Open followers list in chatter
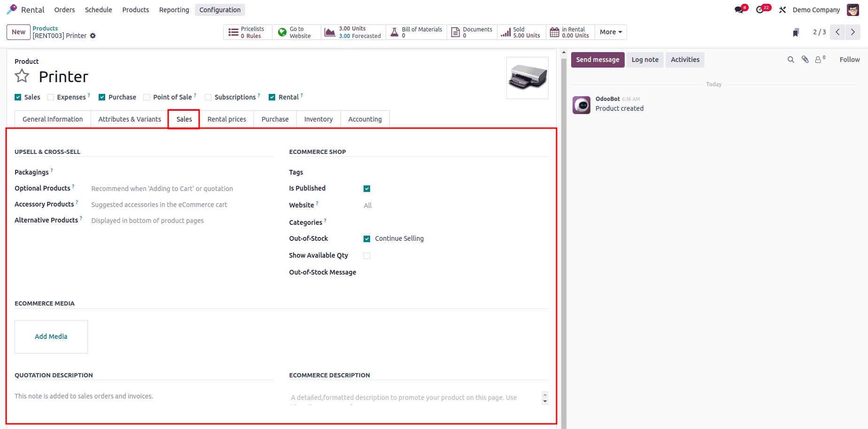 pos(819,60)
